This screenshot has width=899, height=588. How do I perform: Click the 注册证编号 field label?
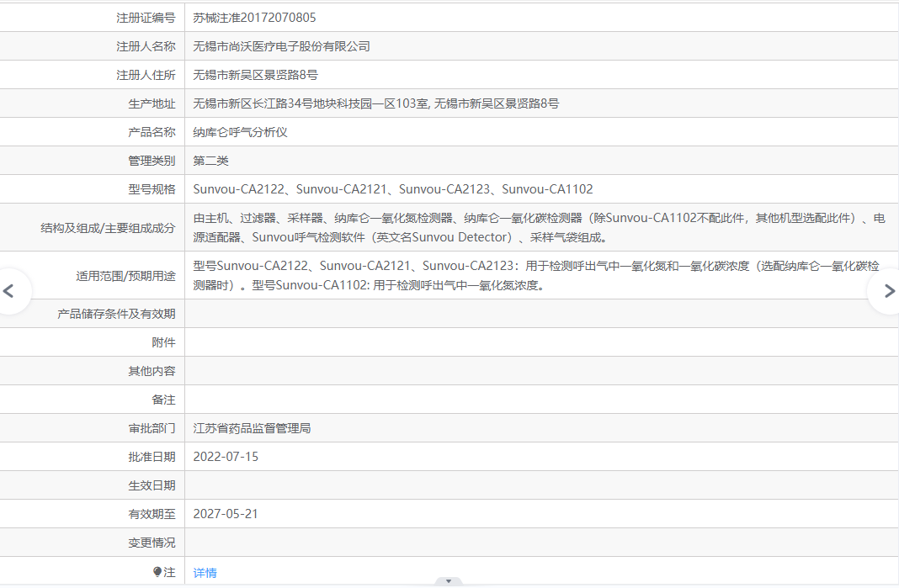[x=146, y=18]
